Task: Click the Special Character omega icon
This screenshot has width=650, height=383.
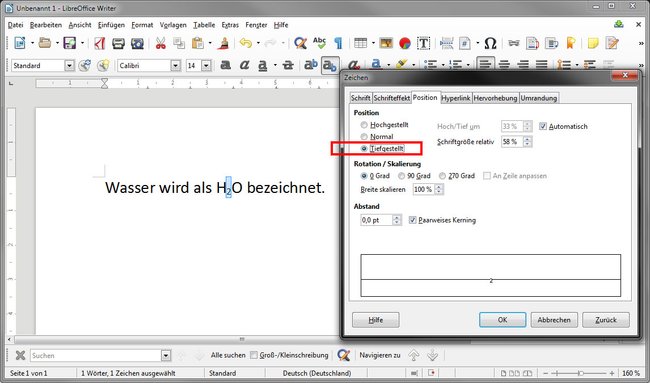Action: click(x=490, y=43)
